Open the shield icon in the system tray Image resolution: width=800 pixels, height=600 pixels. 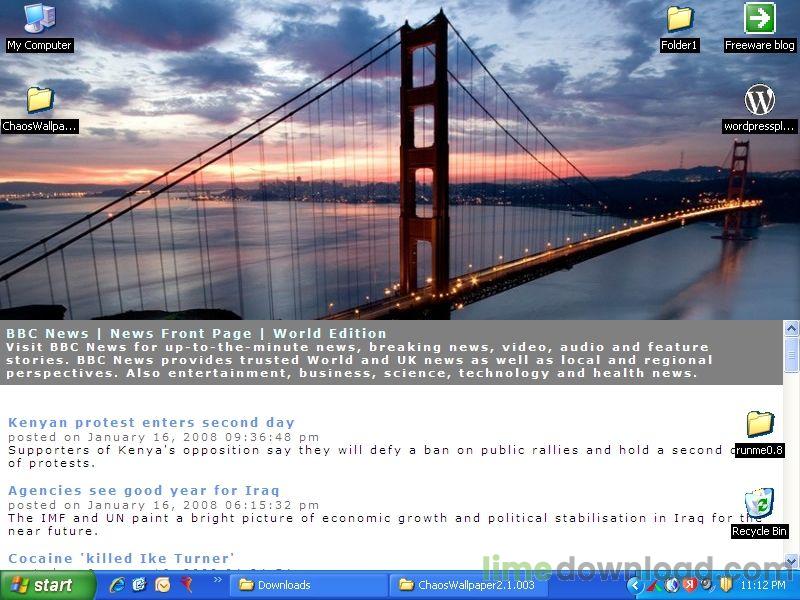pyautogui.click(x=726, y=585)
